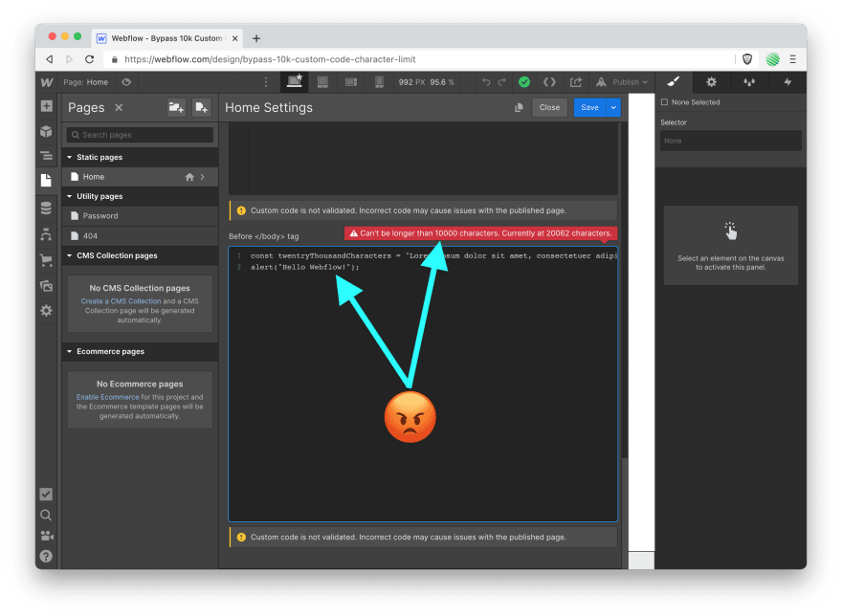Switch to Style brush tab
Image resolution: width=842 pixels, height=616 pixels.
[674, 81]
